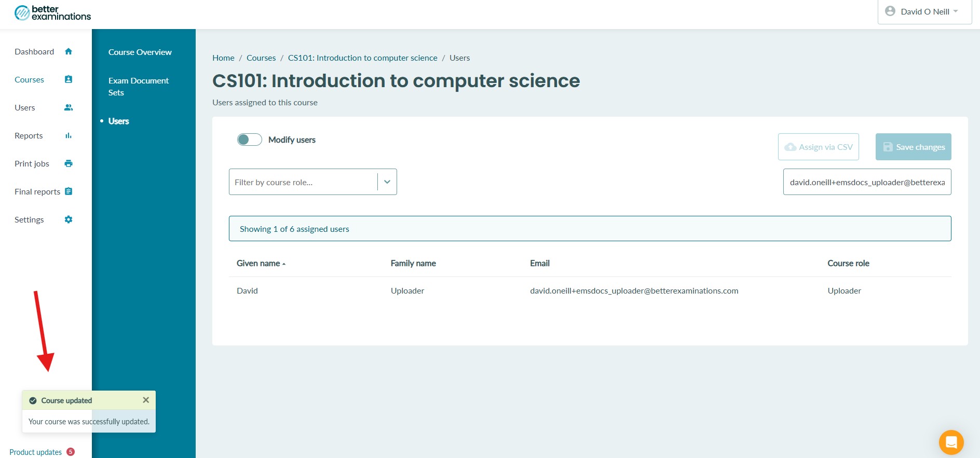This screenshot has width=980, height=458.
Task: Click the Reports bar chart icon
Action: pyautogui.click(x=69, y=135)
